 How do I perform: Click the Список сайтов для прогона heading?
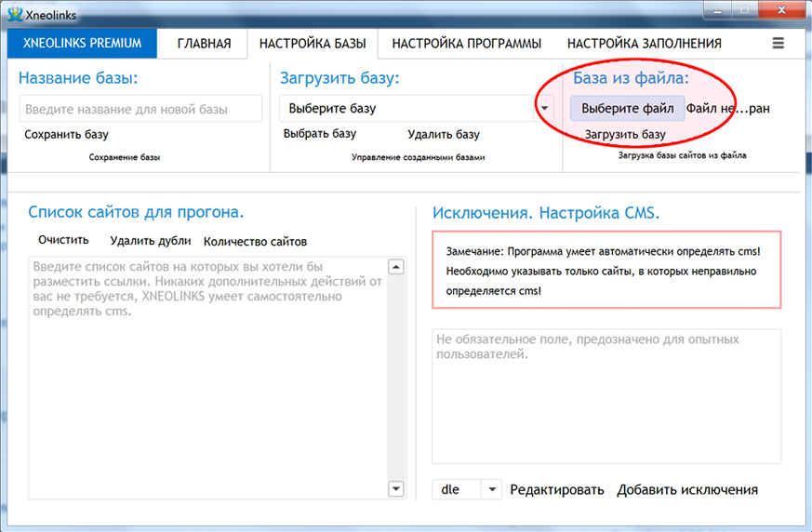point(136,212)
